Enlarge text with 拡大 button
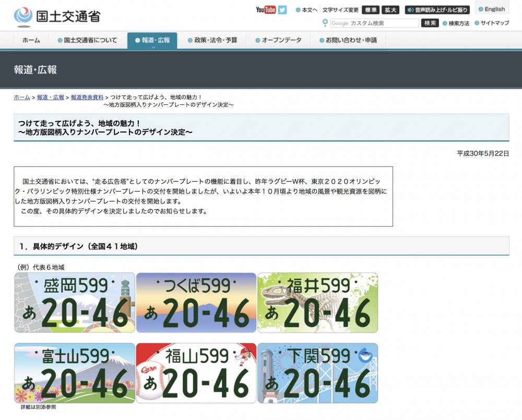The height and width of the screenshot is (420, 522). coord(390,10)
